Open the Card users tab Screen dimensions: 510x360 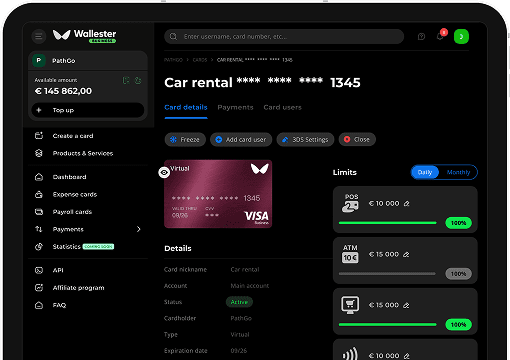[283, 107]
